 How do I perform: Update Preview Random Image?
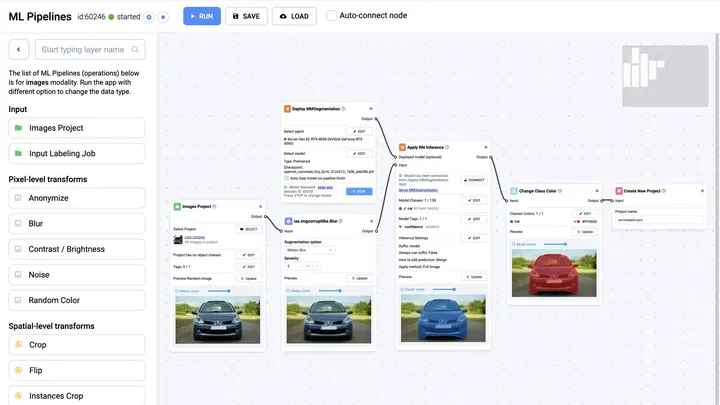click(x=249, y=278)
